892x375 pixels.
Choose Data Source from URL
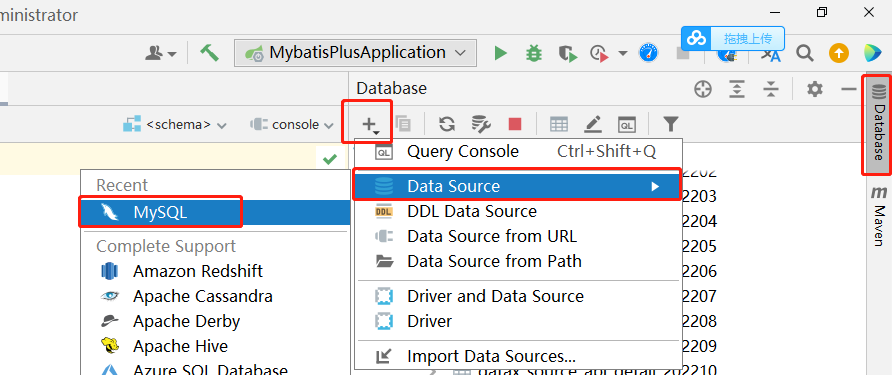[518, 236]
